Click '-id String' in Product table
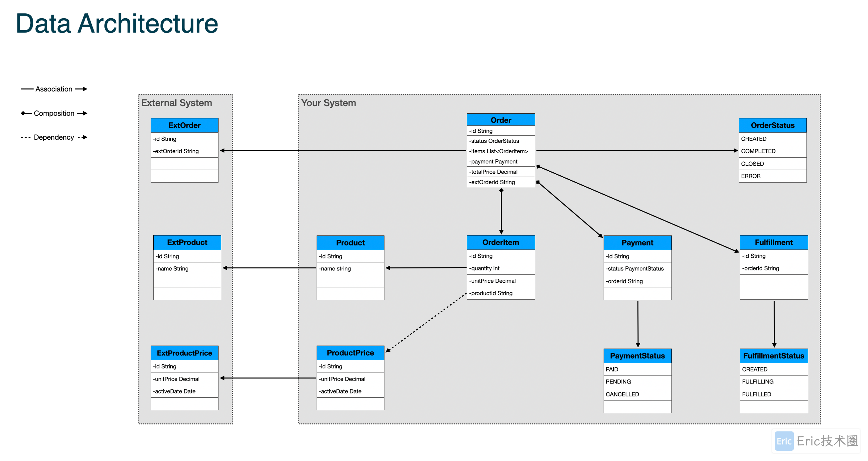The width and height of the screenshot is (868, 461). (x=351, y=256)
